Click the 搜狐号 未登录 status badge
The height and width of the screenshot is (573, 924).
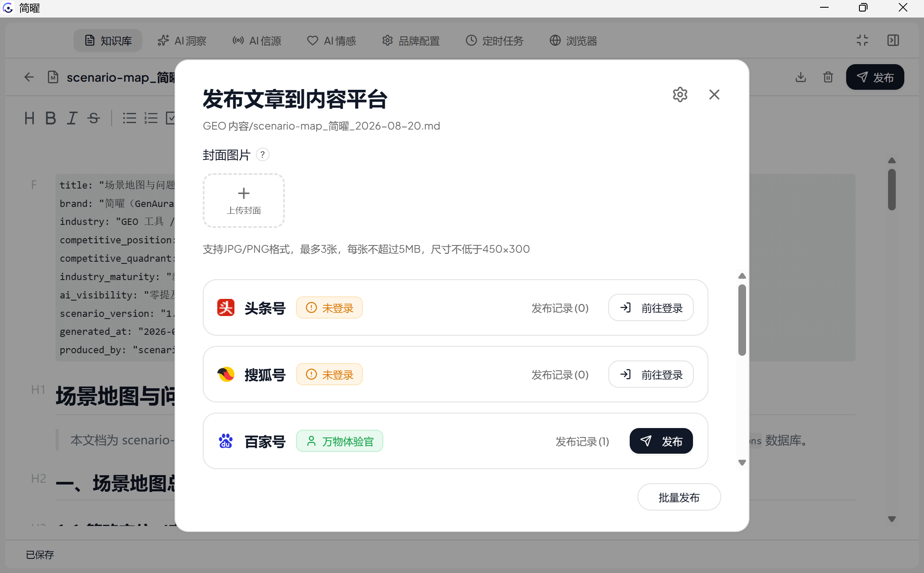[329, 374]
